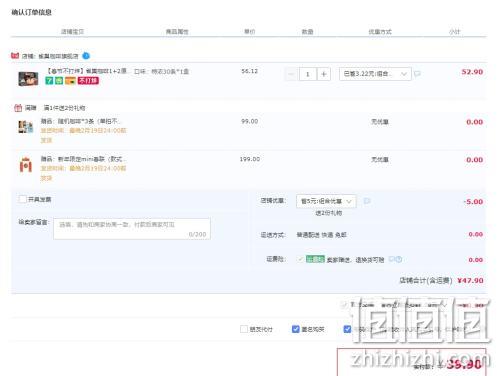Check the '朋友代付' checkbox
The image size is (500, 376).
click(x=244, y=329)
